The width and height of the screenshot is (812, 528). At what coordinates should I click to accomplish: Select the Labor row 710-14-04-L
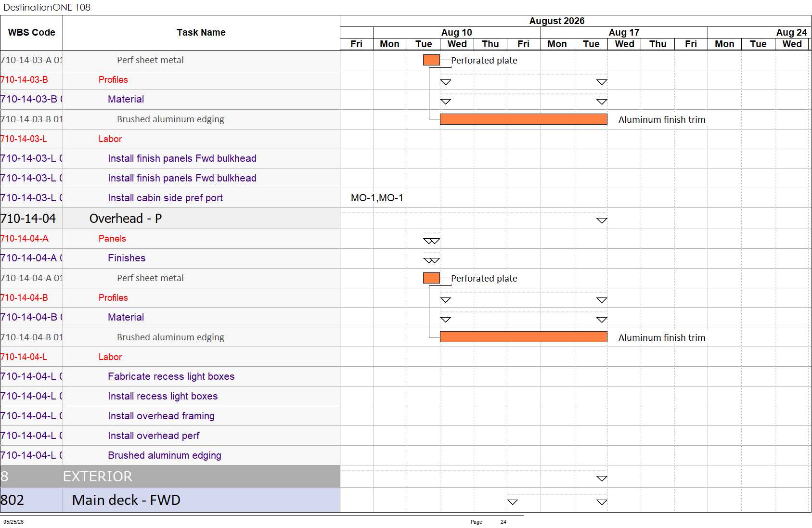pyautogui.click(x=170, y=357)
